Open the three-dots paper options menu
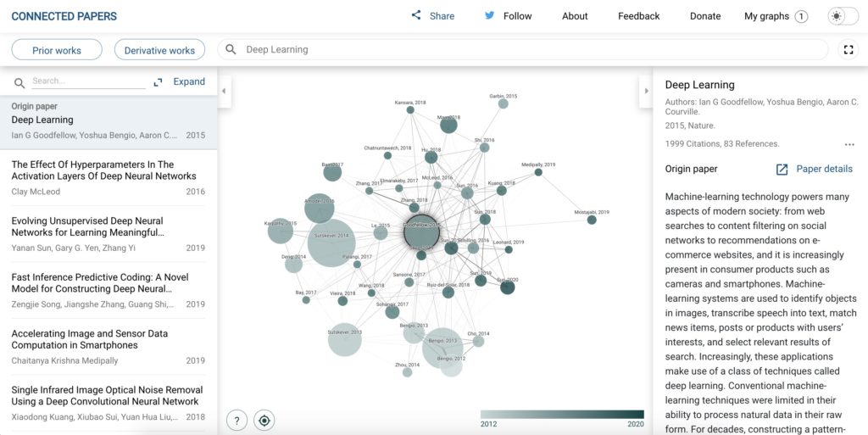Screen dimensions: 868x435 point(849,144)
